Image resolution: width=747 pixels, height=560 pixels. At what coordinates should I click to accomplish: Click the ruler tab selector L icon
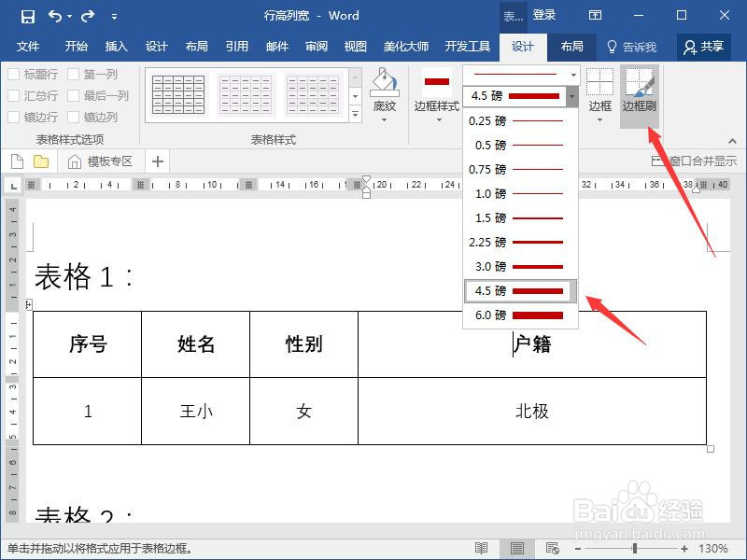tap(14, 185)
